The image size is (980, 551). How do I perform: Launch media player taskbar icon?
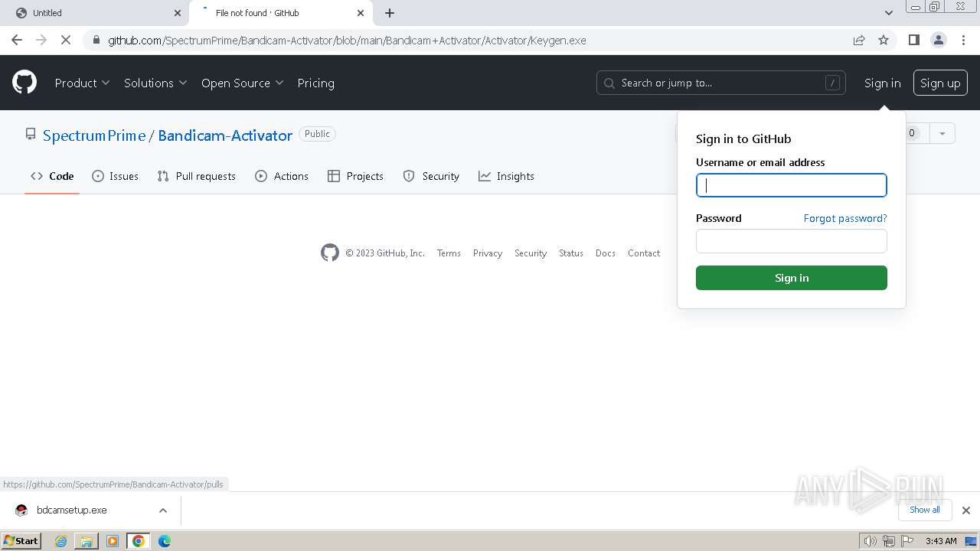(113, 541)
